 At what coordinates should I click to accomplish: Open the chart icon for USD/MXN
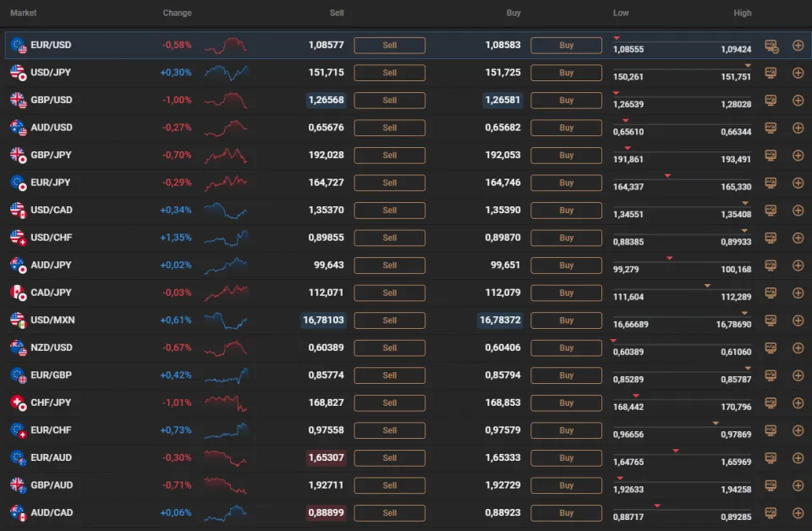point(771,320)
